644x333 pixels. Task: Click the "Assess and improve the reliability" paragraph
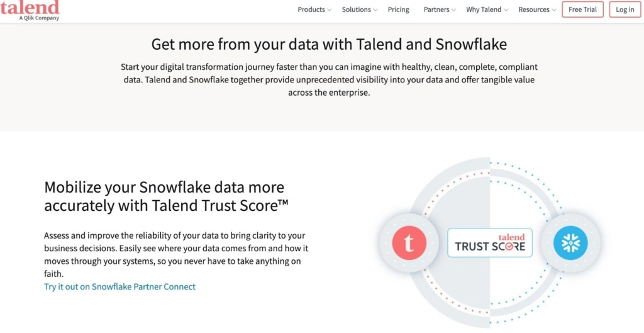[x=176, y=255]
